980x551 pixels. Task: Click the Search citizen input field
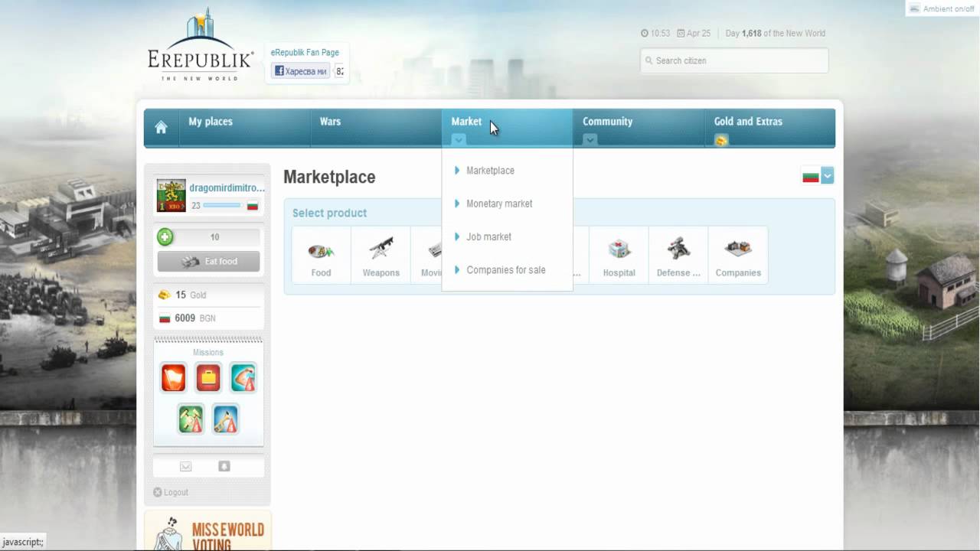734,60
